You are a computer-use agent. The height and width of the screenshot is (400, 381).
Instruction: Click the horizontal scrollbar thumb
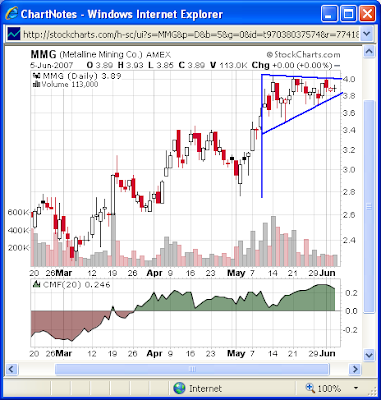point(192,369)
